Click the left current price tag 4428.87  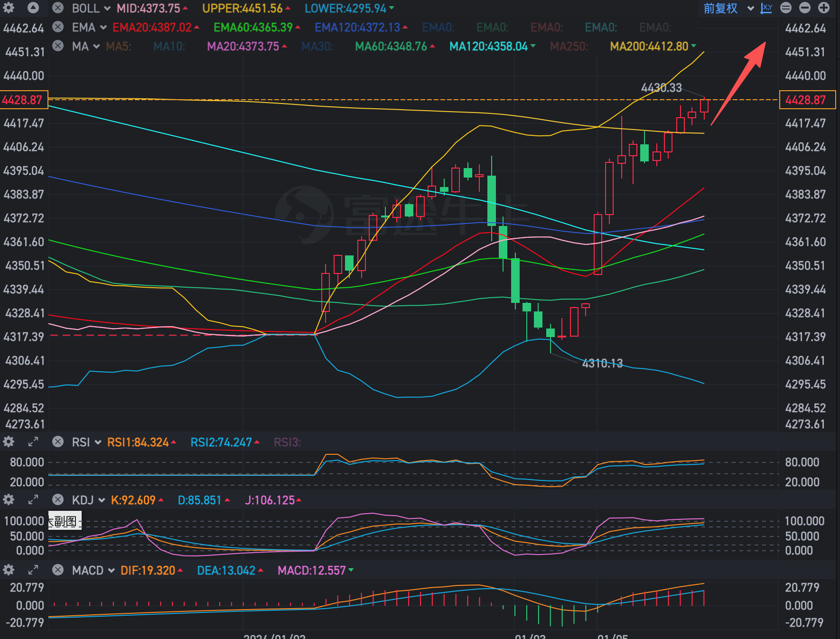(24, 100)
